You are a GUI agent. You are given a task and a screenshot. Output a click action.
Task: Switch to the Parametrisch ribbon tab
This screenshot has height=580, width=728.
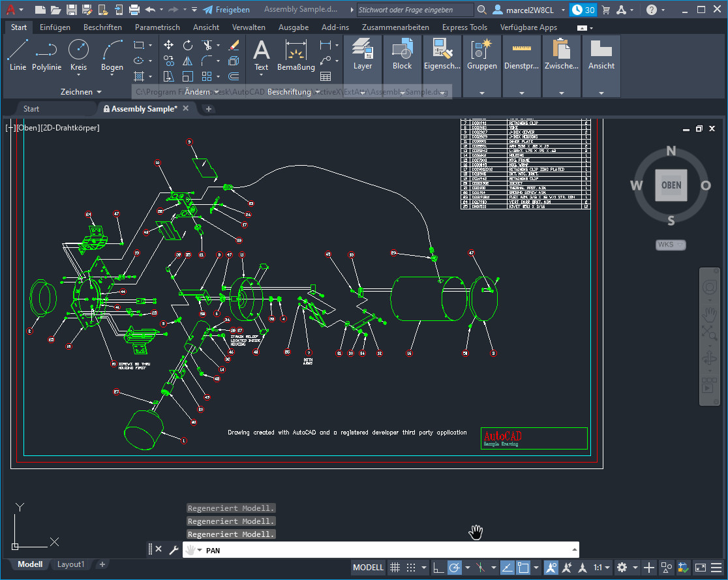click(157, 27)
